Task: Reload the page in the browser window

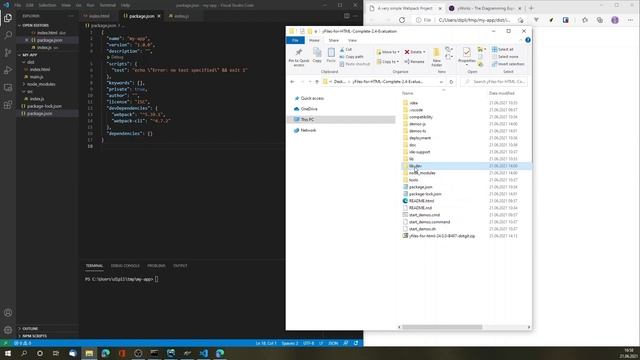Action: coord(402,20)
